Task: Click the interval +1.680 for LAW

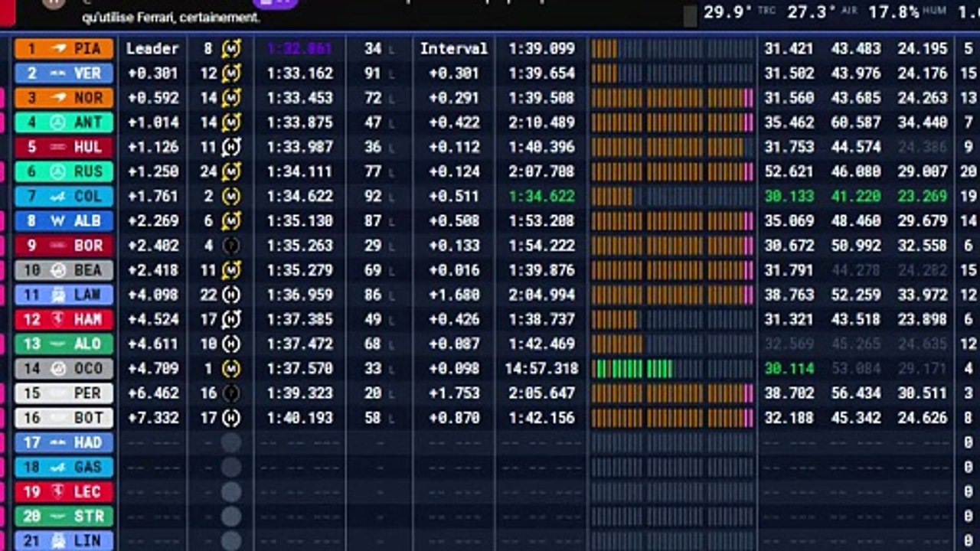Action: (x=454, y=295)
